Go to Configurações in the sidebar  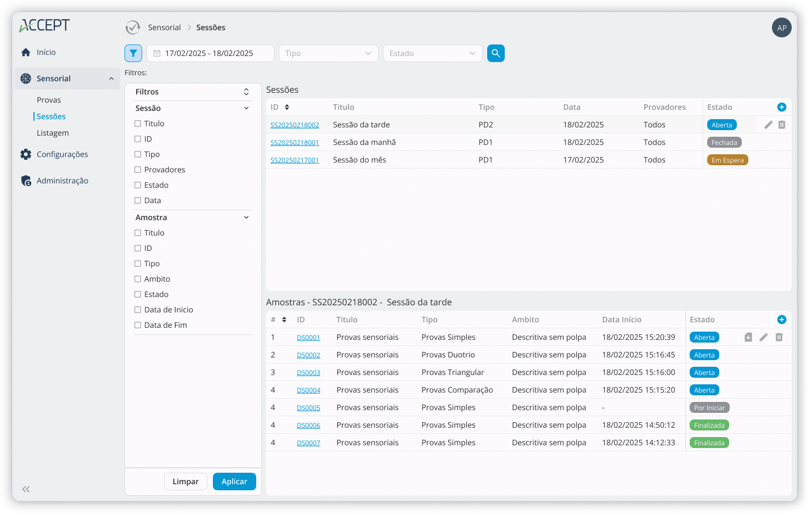[62, 154]
